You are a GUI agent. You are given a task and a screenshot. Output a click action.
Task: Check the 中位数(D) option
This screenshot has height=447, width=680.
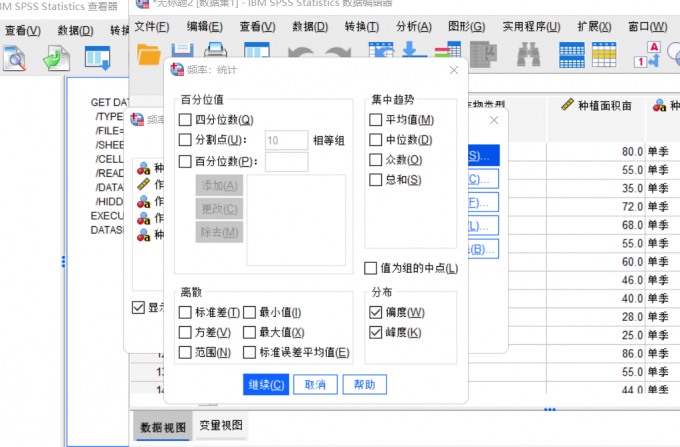point(376,140)
